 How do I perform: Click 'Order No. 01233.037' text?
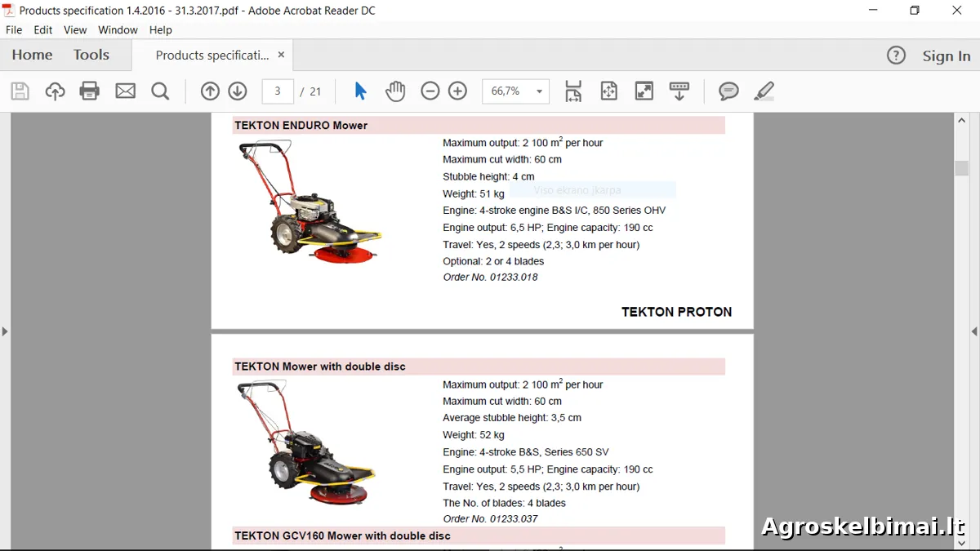490,519
